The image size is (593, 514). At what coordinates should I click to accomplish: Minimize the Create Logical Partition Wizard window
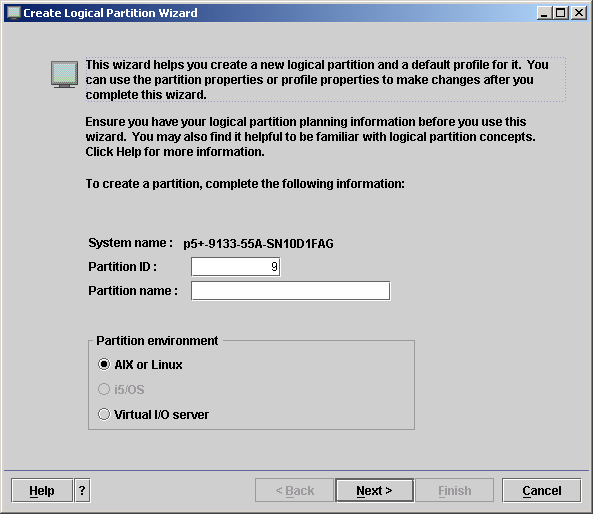tap(544, 13)
